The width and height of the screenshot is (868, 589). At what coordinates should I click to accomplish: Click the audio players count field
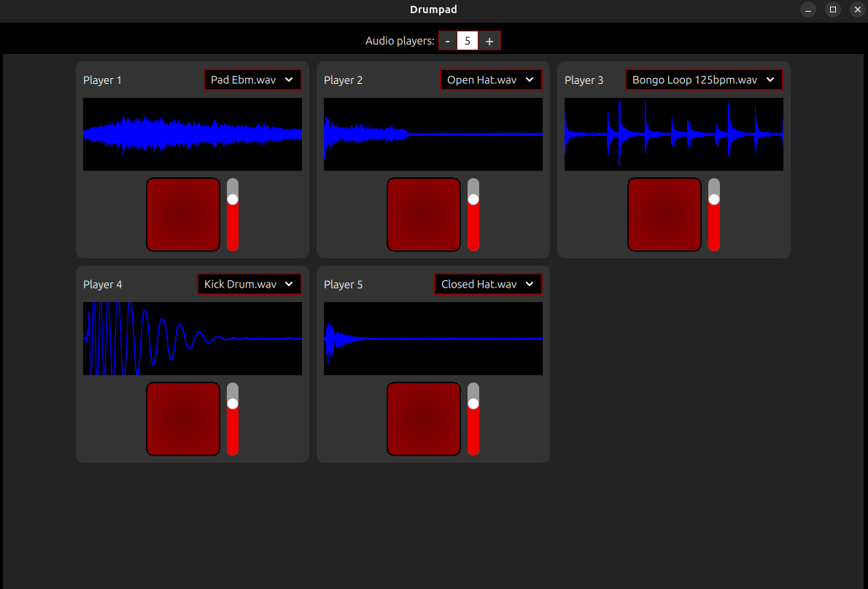(468, 41)
